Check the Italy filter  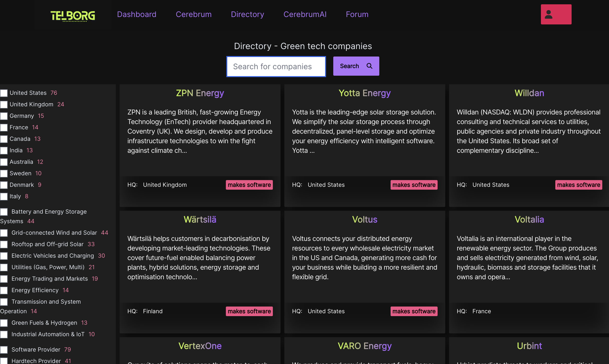4,197
